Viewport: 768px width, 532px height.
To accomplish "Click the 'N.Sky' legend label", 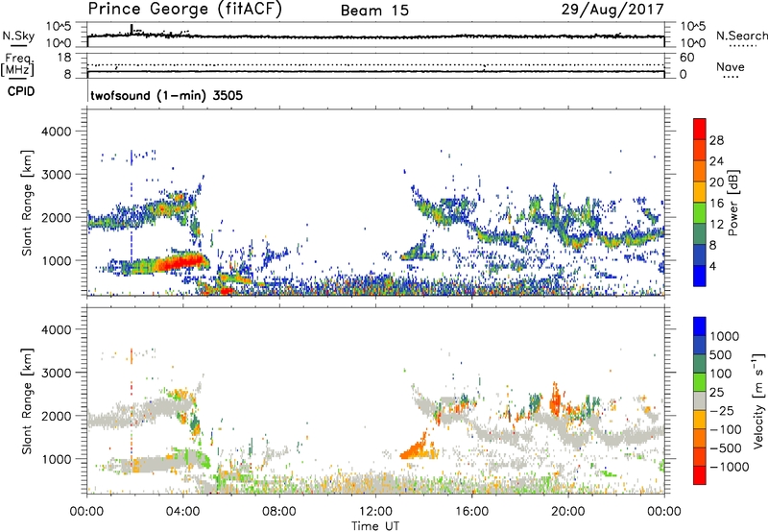I will pos(18,36).
